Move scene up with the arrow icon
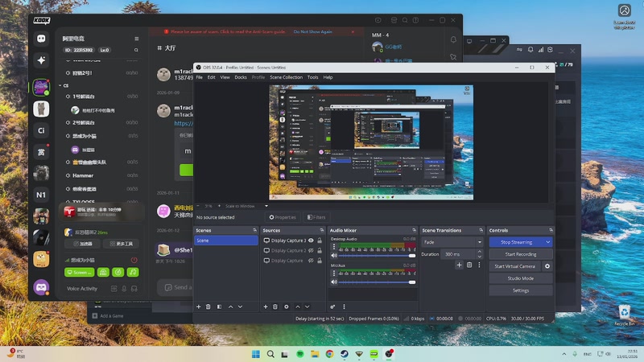 pos(230,306)
